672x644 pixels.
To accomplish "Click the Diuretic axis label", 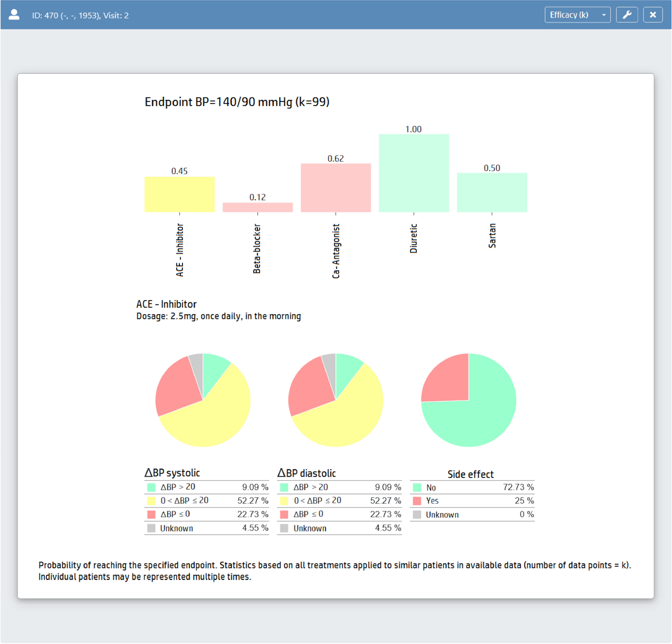I will tap(413, 238).
